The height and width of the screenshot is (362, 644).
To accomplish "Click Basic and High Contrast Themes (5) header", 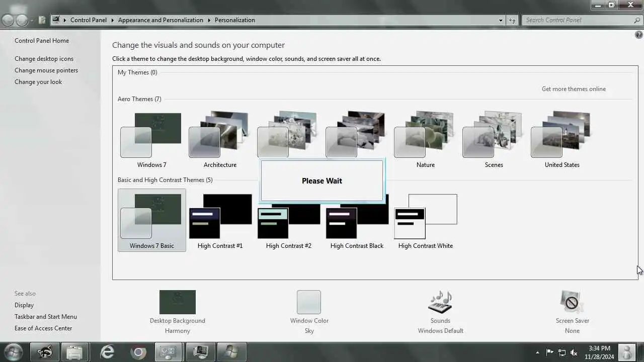I will [165, 180].
